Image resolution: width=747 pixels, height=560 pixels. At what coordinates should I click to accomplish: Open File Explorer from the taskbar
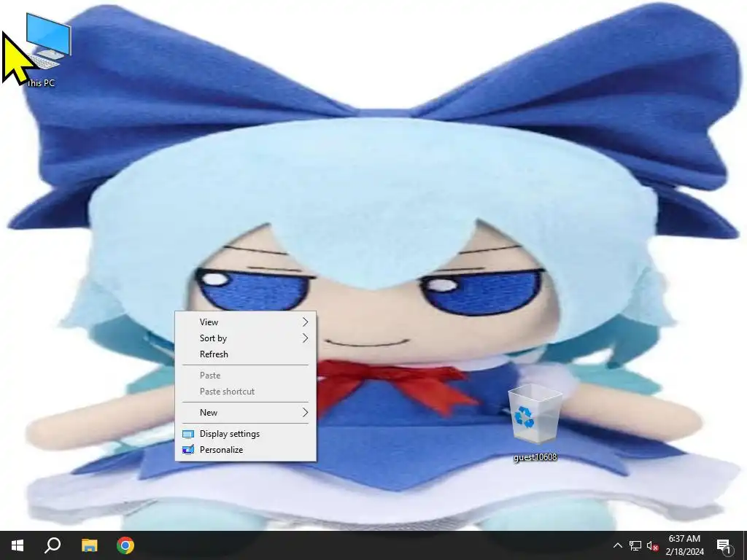click(x=89, y=545)
